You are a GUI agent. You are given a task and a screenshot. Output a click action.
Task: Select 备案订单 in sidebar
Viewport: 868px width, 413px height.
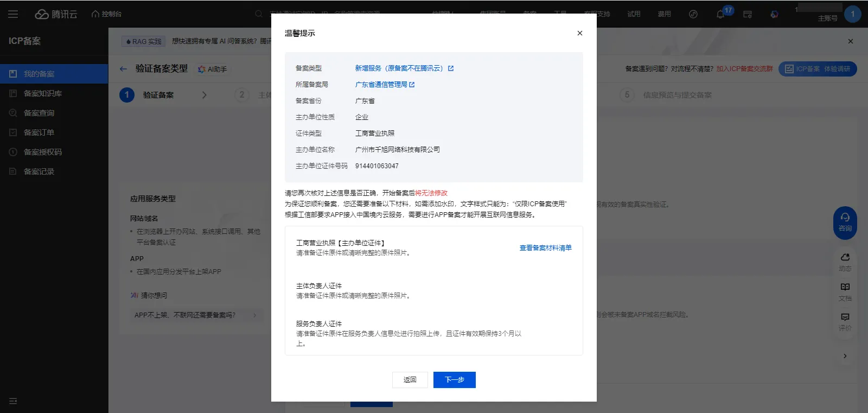tap(54, 132)
